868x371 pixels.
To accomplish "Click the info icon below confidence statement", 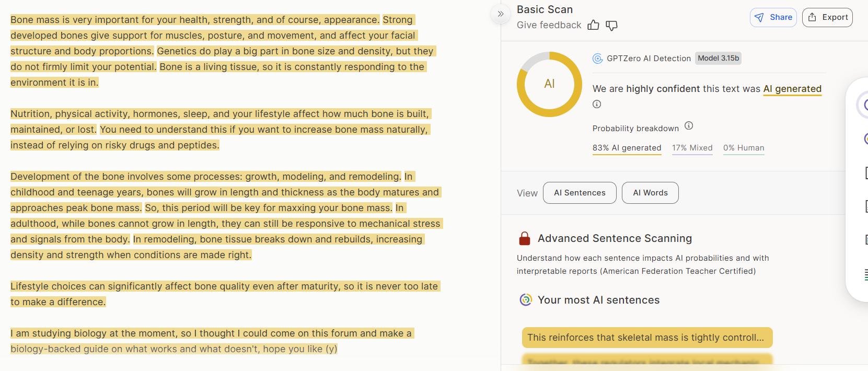I will click(x=597, y=104).
